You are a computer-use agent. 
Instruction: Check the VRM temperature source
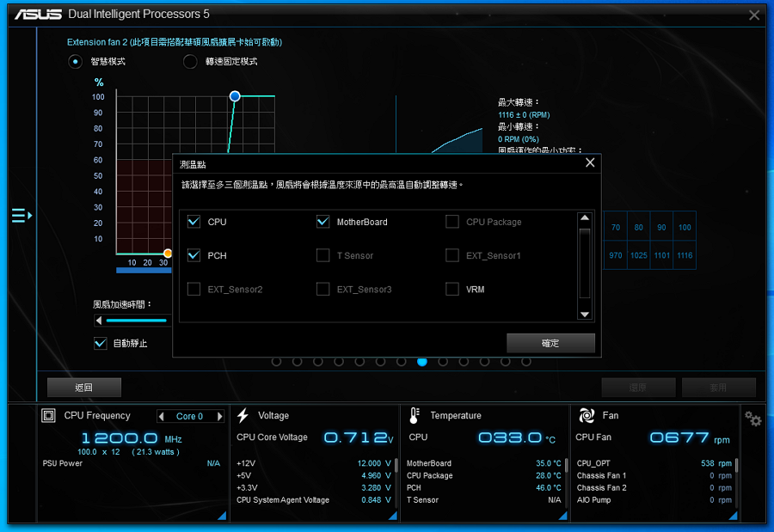click(452, 289)
